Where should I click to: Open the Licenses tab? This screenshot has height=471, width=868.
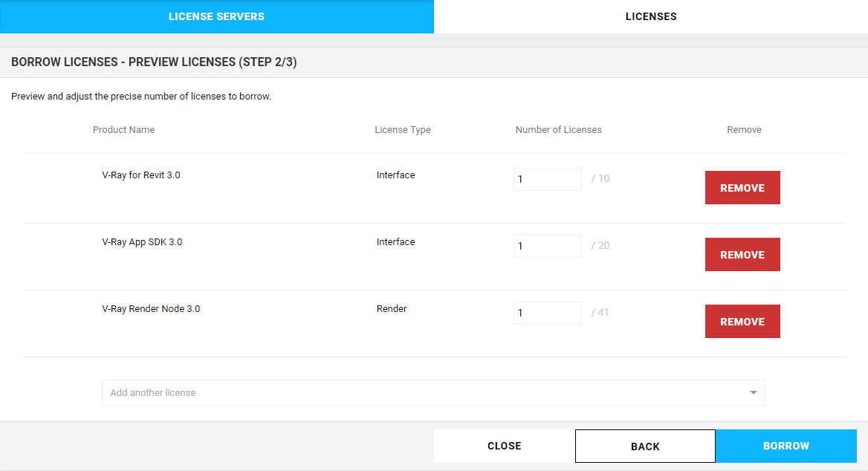click(x=651, y=16)
